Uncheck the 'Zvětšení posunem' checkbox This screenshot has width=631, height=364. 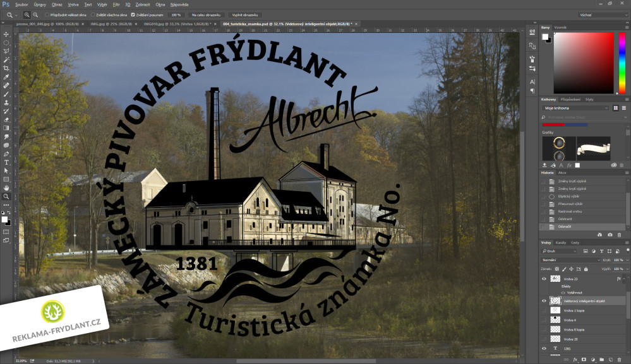click(133, 15)
